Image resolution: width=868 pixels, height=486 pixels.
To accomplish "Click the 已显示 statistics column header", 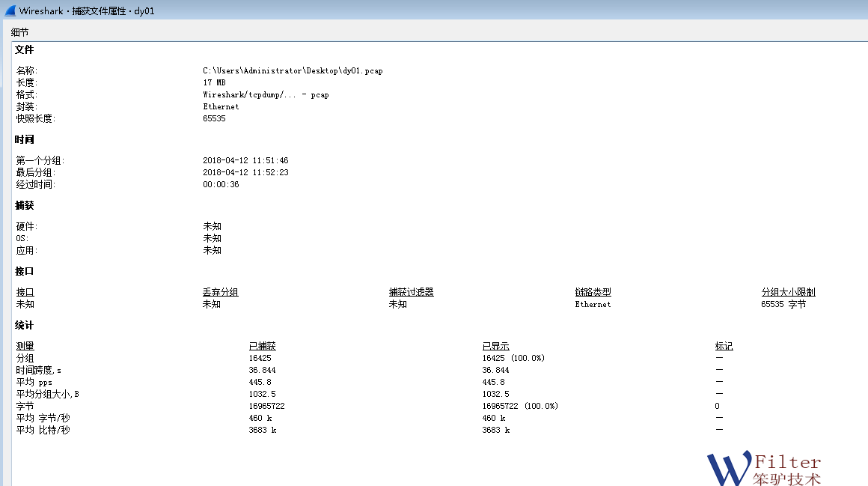I will click(x=495, y=346).
